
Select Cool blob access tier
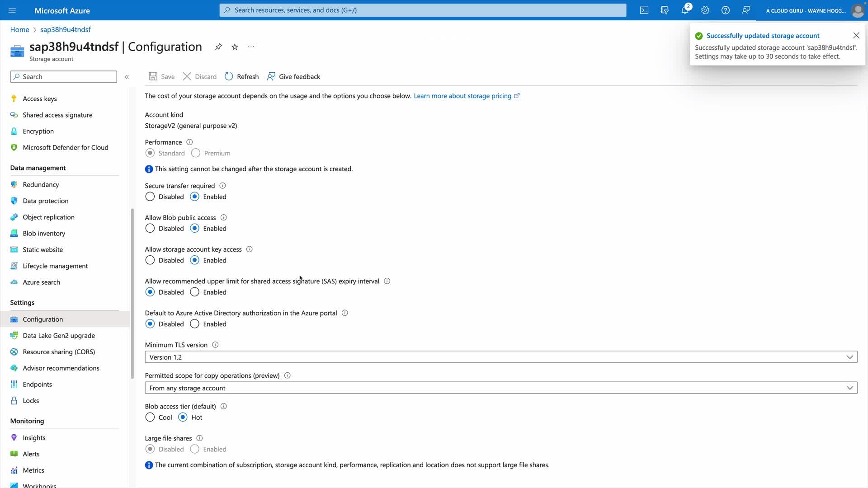(x=150, y=418)
